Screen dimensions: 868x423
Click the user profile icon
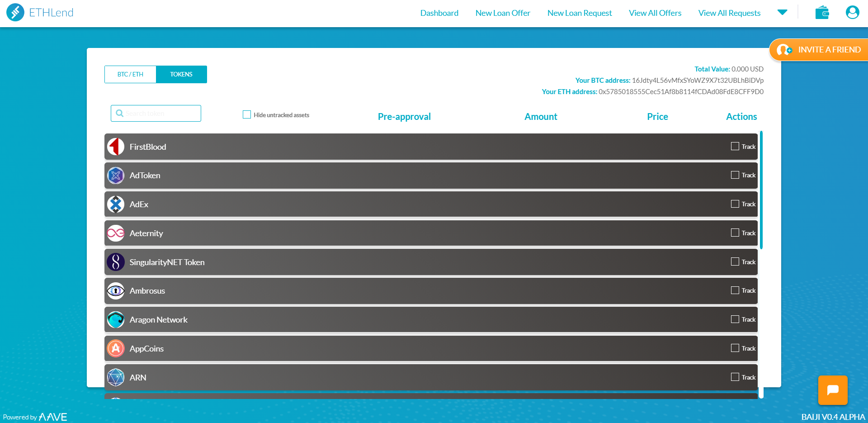(x=853, y=12)
